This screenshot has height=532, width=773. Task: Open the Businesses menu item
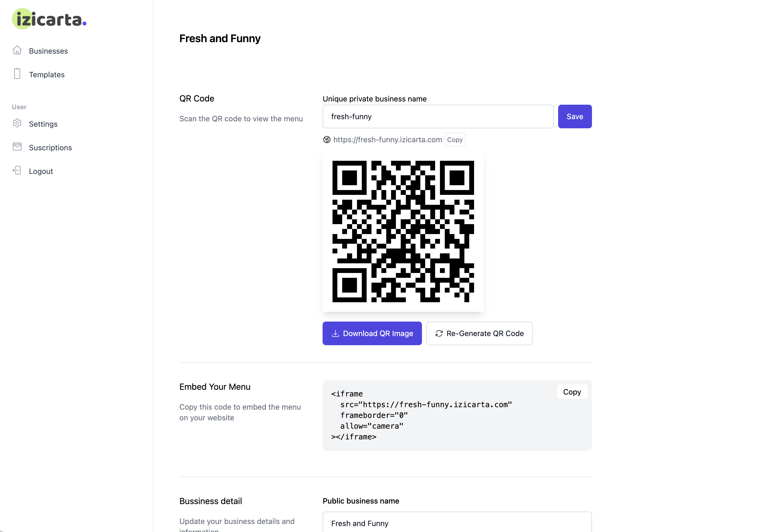click(x=48, y=51)
